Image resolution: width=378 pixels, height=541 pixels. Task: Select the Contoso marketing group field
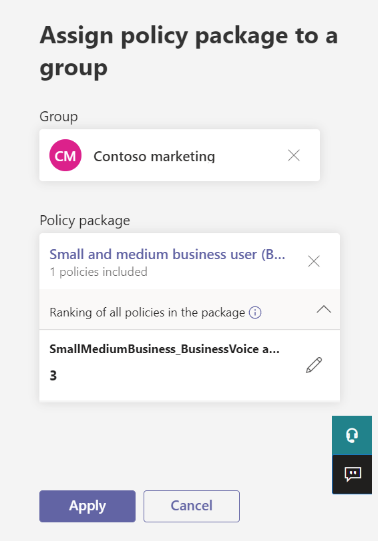coord(180,155)
